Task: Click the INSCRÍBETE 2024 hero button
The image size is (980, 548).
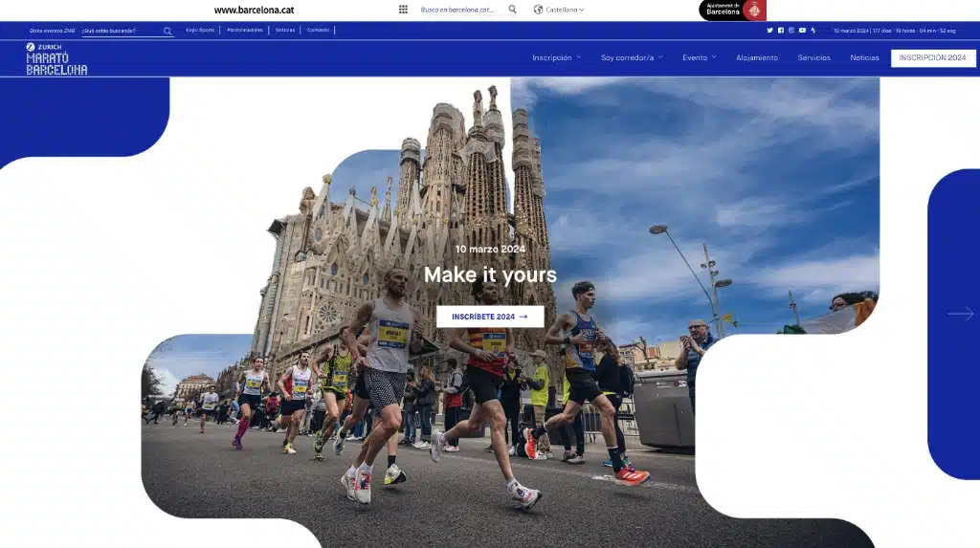Action: [490, 317]
